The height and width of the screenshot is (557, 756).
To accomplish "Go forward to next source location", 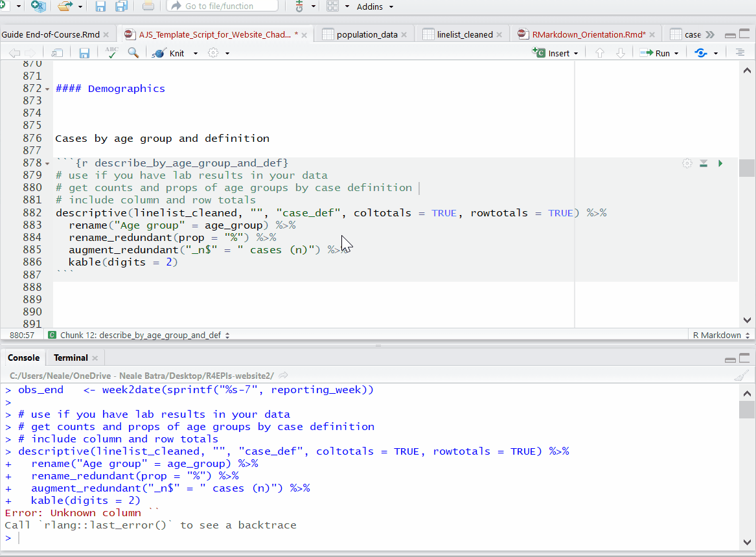I will tap(30, 53).
